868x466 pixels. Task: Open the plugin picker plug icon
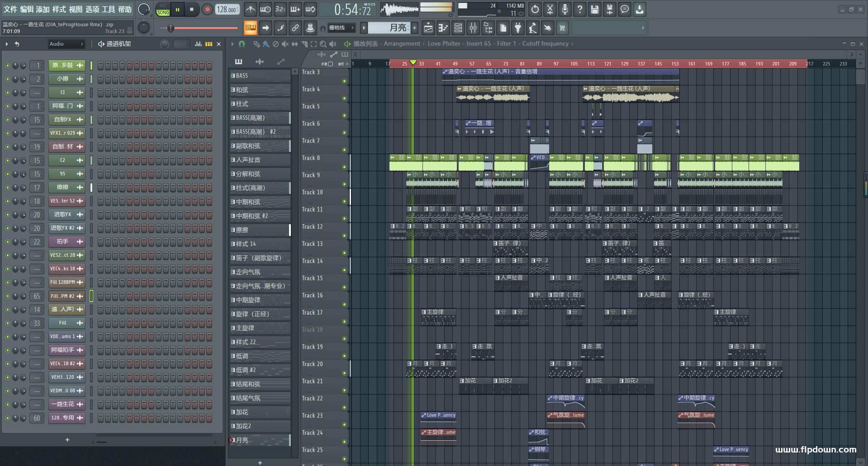pos(518,28)
